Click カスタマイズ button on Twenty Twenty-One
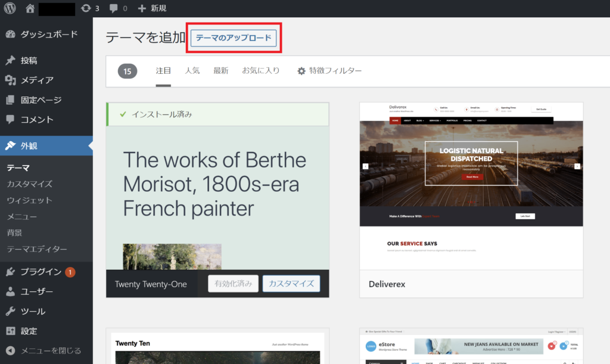The height and width of the screenshot is (364, 610). pyautogui.click(x=291, y=284)
